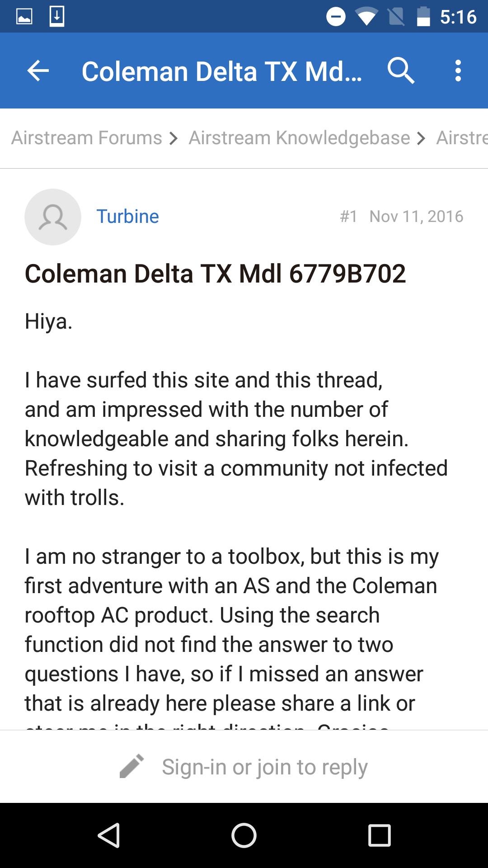Open Airstream Knowledgebase breadcrumb

click(x=299, y=138)
